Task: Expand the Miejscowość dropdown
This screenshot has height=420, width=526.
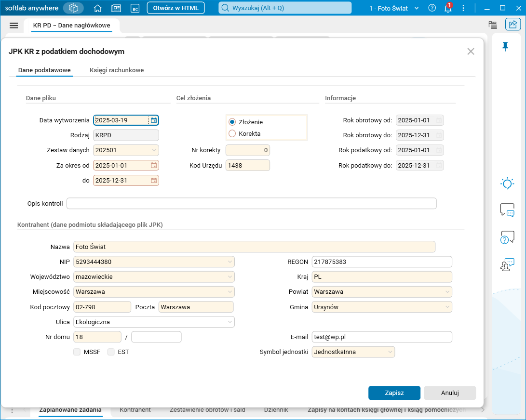Action: [x=230, y=292]
